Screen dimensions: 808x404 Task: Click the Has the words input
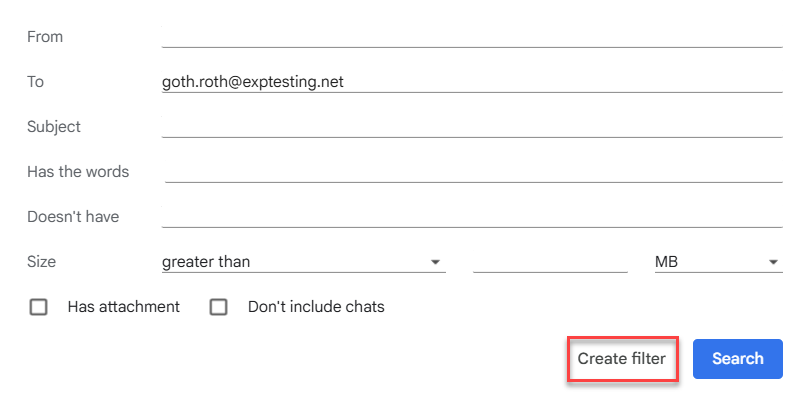pyautogui.click(x=473, y=172)
